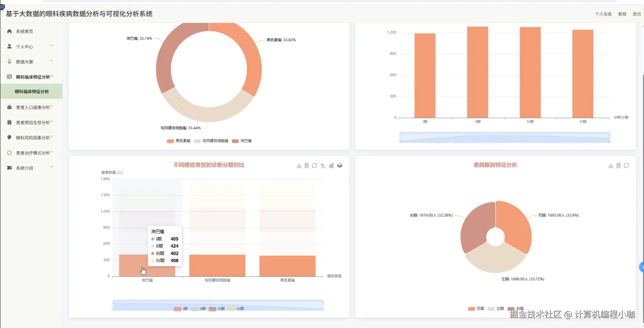
Task: Open the 系统介绍 menu
Action: (x=31, y=168)
